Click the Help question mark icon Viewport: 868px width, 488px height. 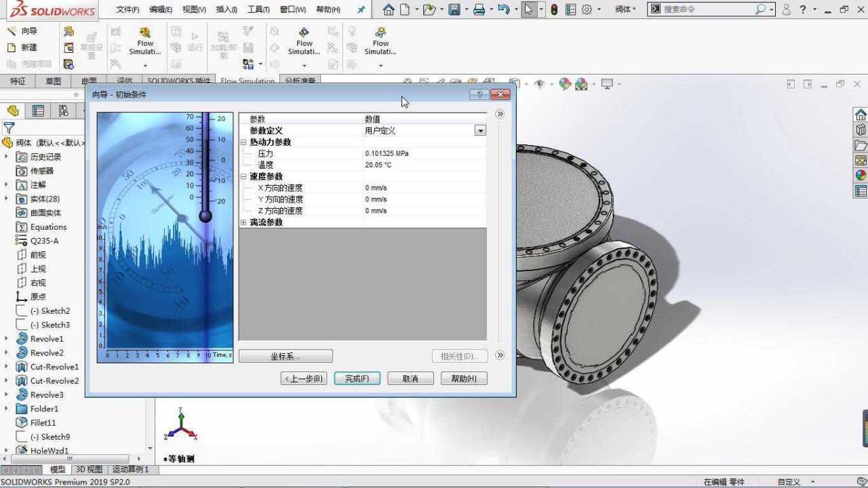point(802,9)
